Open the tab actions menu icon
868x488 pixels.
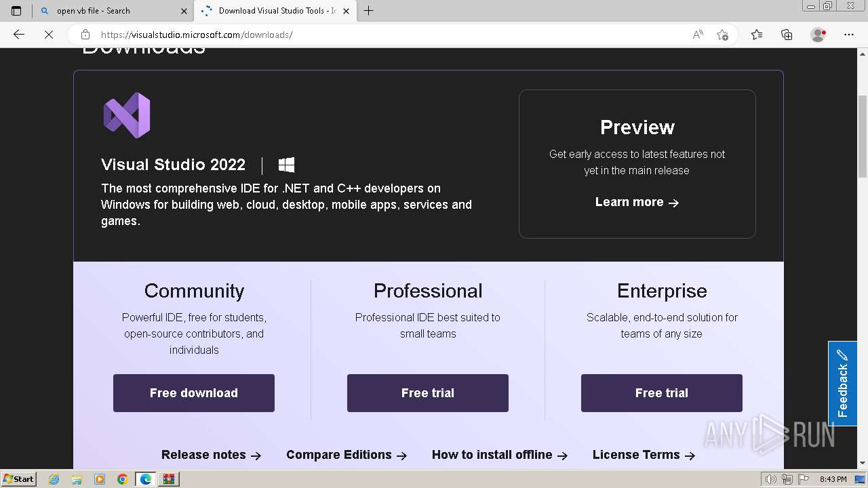pos(16,11)
